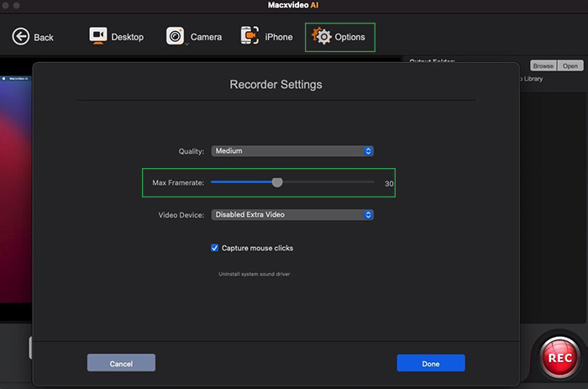Expand the small arrow under Camera icon
This screenshot has width=588, height=389.
[x=186, y=45]
